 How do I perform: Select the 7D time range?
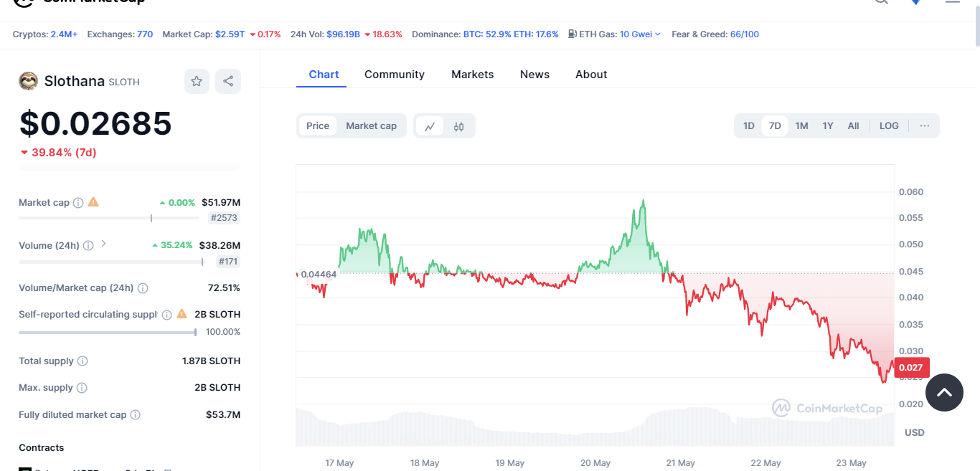tap(775, 125)
